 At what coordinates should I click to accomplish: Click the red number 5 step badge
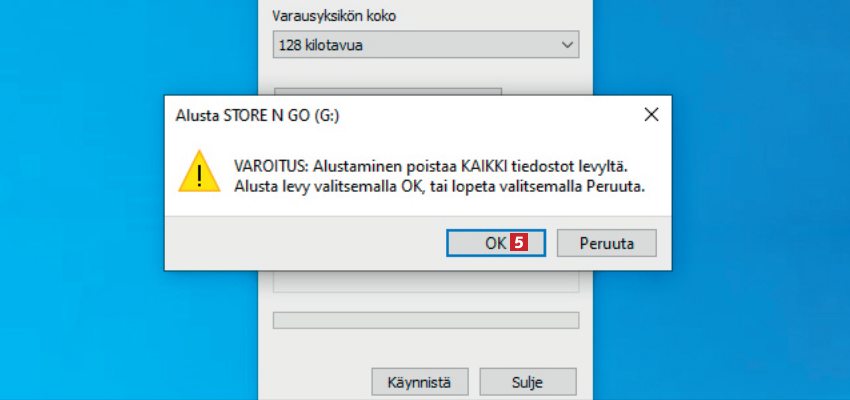click(519, 243)
